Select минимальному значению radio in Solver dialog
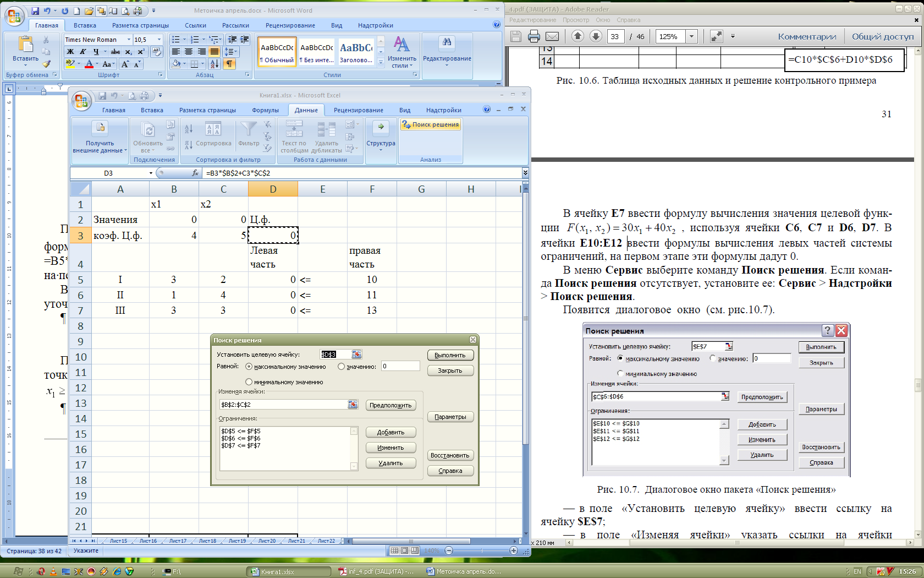This screenshot has height=578, width=924. click(249, 382)
